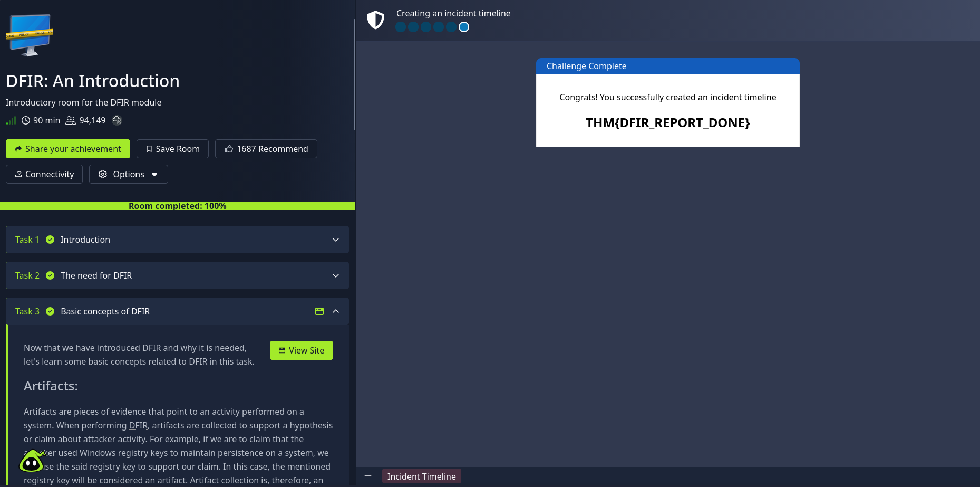980x487 pixels.
Task: Select the fifth timeline progress dot
Action: (x=451, y=27)
